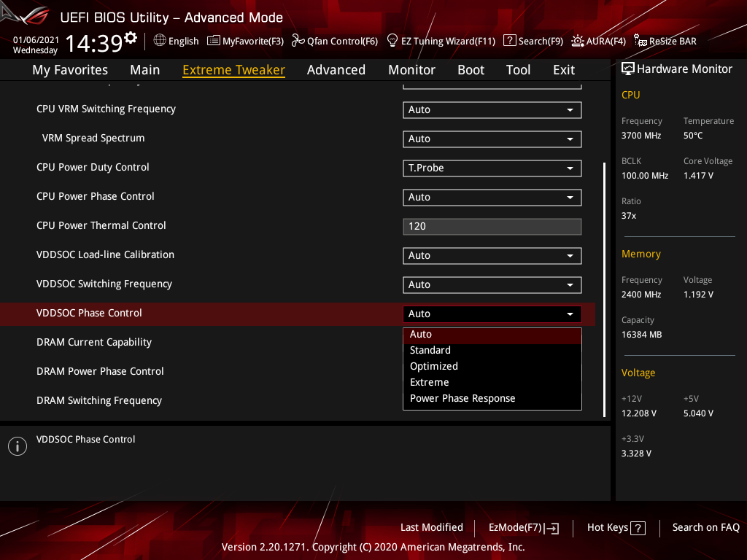Open the Tool tab
This screenshot has width=747, height=560.
click(x=518, y=70)
